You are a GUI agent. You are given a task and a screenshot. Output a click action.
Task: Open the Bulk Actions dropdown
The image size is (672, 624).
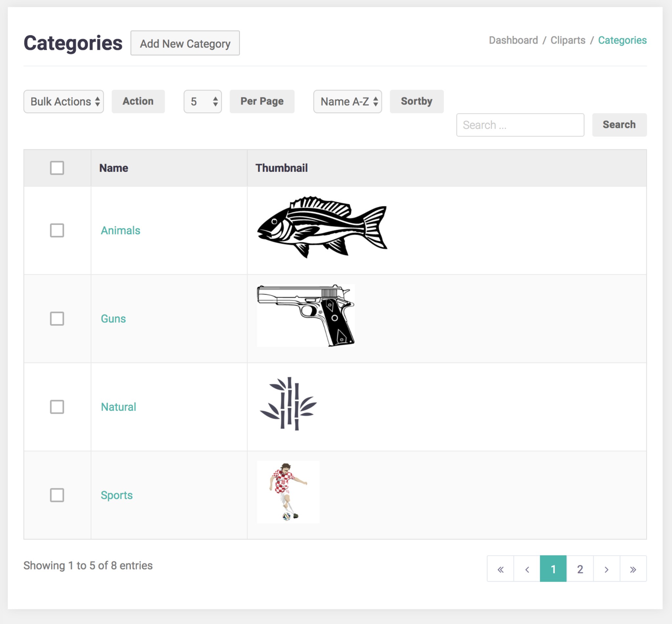(x=64, y=101)
